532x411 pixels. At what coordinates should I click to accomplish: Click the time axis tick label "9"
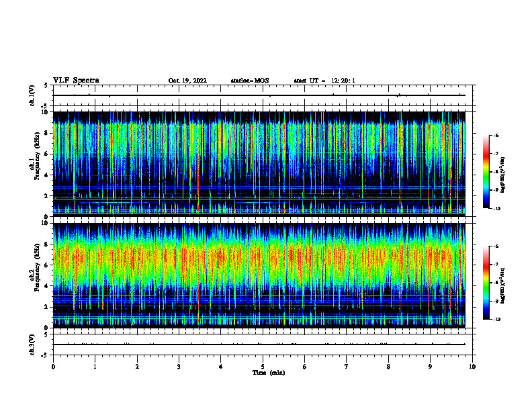(430, 367)
